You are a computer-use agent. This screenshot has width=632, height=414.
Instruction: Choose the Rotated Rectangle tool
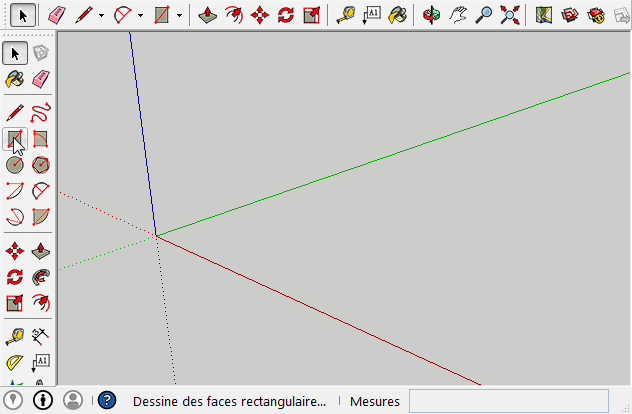[x=41, y=139]
